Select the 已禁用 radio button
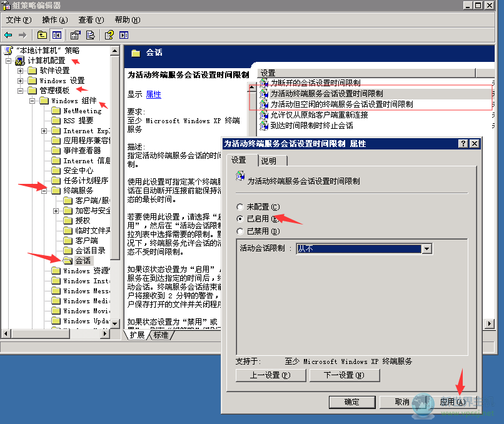The width and height of the screenshot is (504, 424). [x=239, y=231]
